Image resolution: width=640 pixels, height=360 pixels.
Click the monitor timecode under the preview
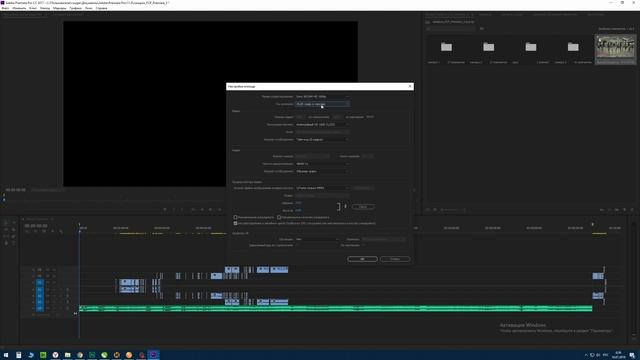click(16, 190)
